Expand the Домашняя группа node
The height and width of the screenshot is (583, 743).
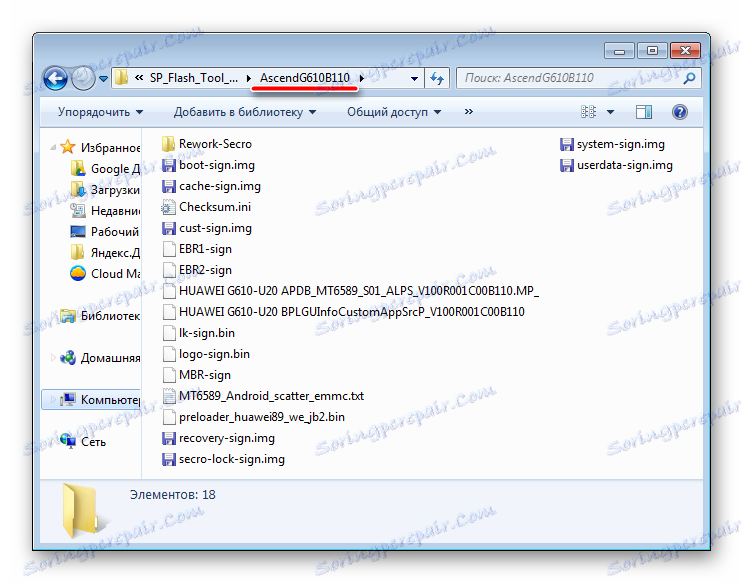[53, 357]
